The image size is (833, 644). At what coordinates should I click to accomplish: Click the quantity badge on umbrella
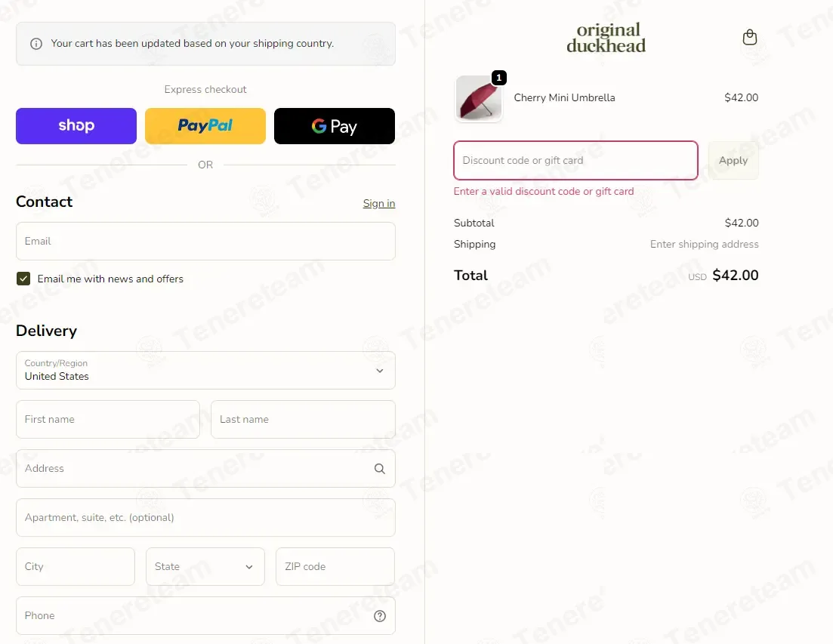[498, 78]
